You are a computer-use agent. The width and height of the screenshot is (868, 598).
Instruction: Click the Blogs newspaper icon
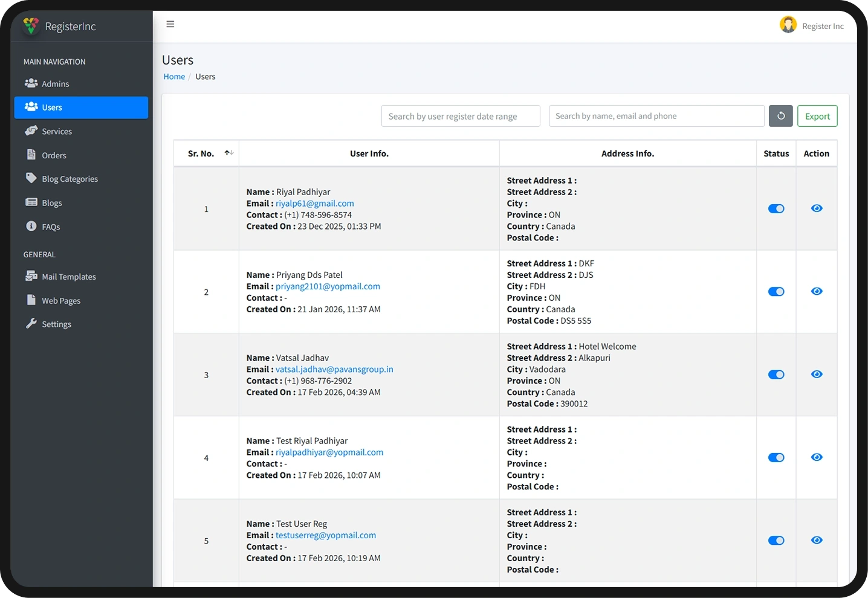coord(31,202)
